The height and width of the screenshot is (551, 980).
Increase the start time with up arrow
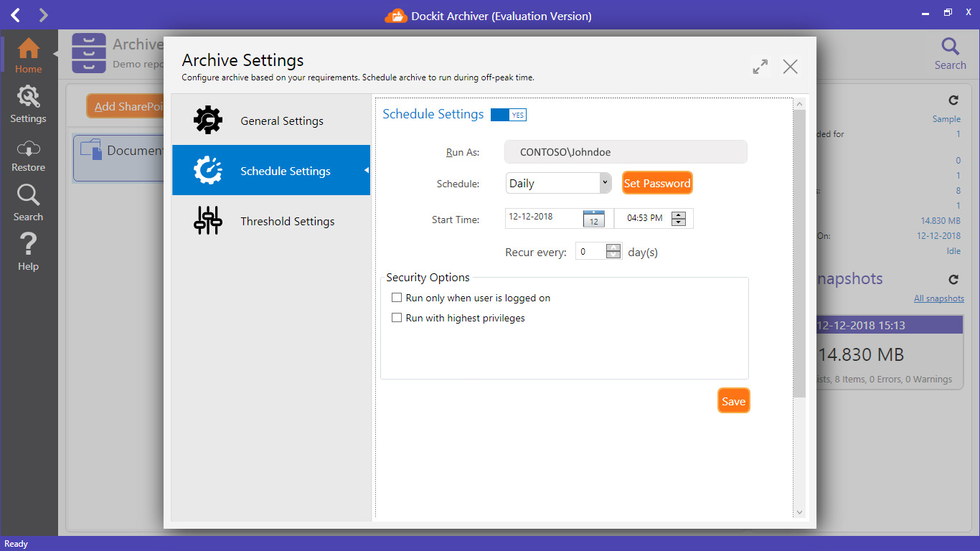point(679,215)
